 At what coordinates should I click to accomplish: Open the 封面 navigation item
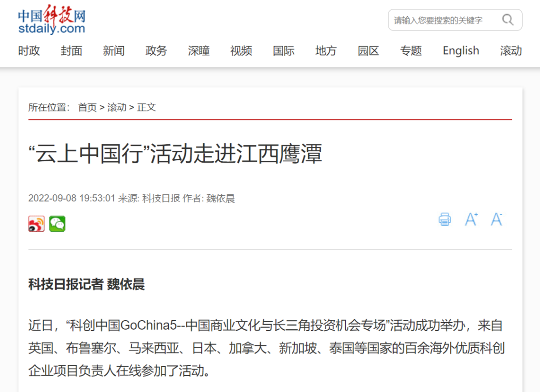[71, 51]
